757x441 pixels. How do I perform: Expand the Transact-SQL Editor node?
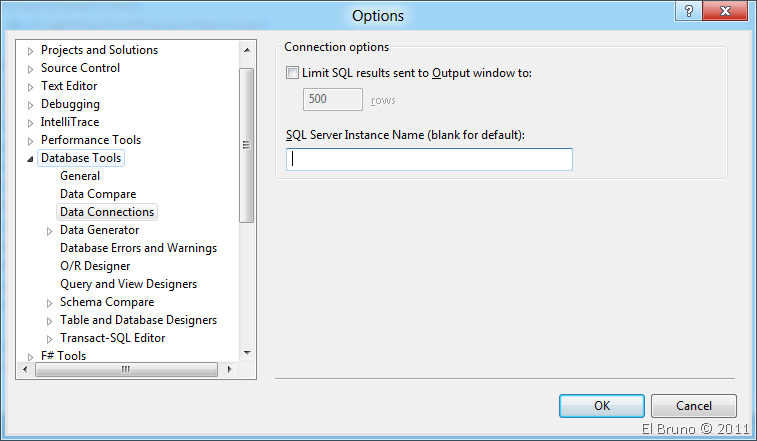[x=50, y=339]
